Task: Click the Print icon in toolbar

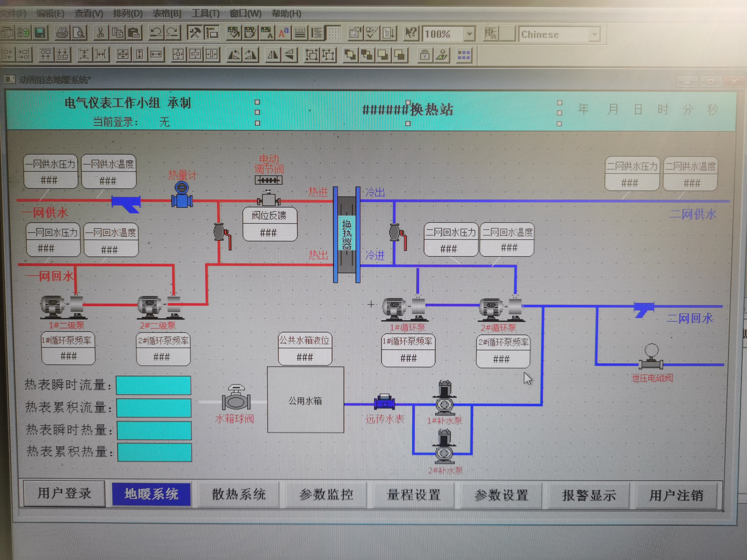Action: [62, 33]
